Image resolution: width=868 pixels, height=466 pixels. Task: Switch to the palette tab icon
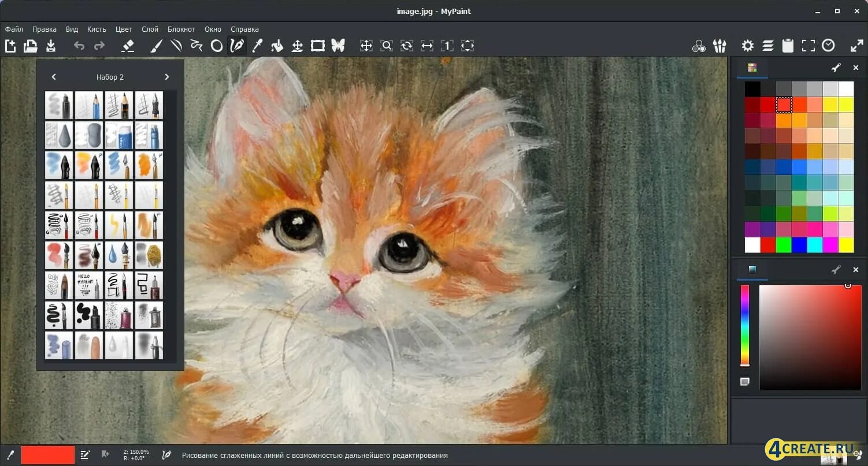click(752, 68)
